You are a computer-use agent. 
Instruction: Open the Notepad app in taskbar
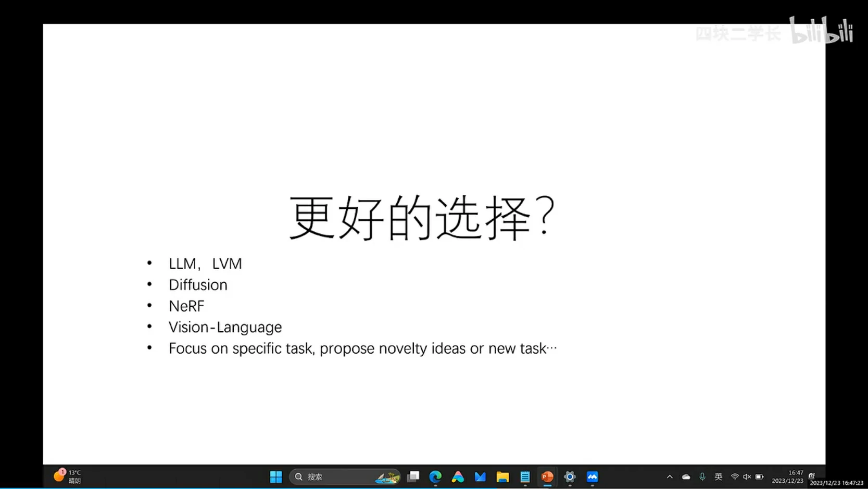(525, 477)
